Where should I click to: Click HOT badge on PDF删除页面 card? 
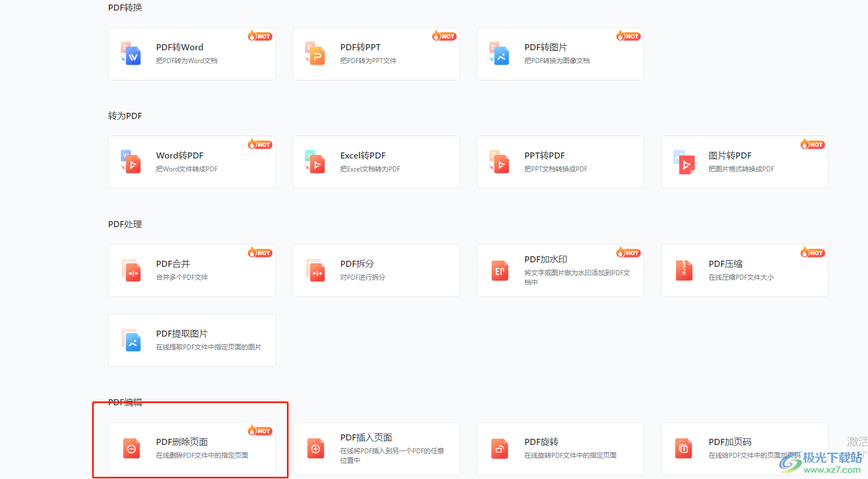pyautogui.click(x=260, y=430)
